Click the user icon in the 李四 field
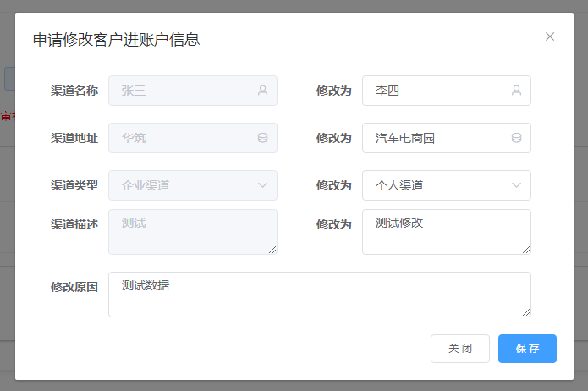Image resolution: width=588 pixels, height=391 pixels. tap(516, 91)
